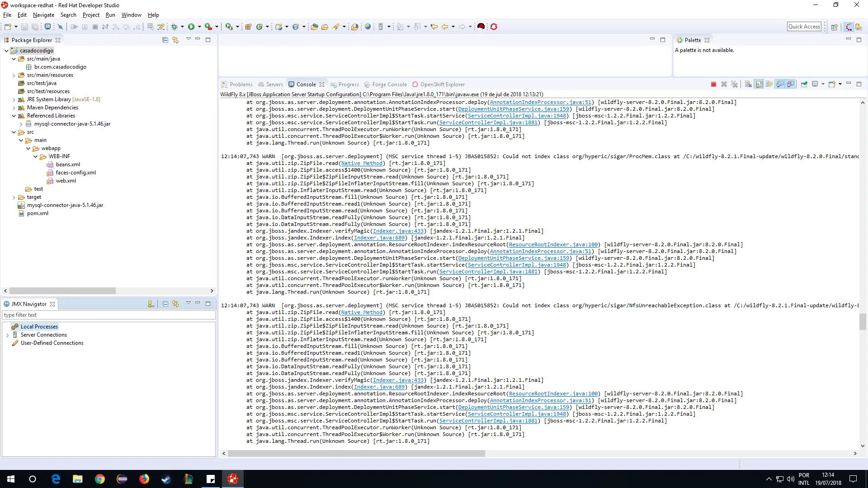
Task: Click the green Run button in toolbar
Action: click(x=191, y=27)
